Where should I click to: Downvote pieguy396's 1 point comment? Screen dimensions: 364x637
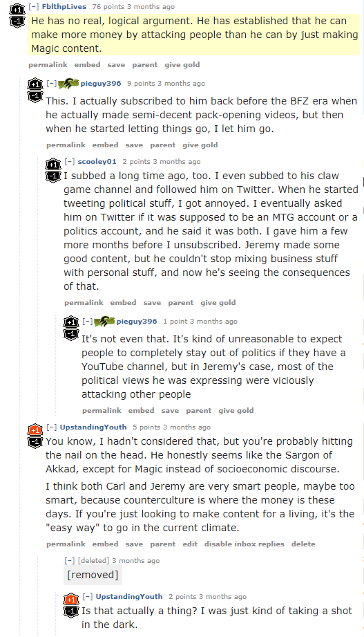(x=71, y=334)
